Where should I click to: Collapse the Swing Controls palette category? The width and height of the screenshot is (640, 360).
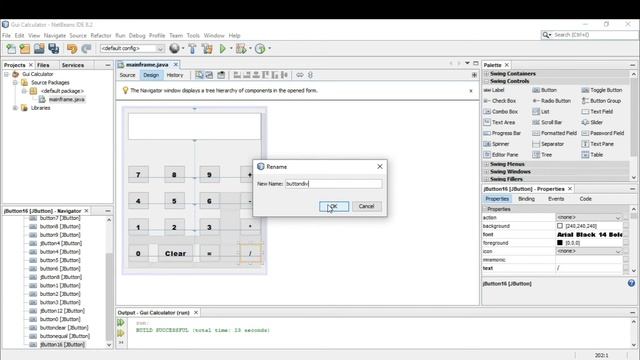(486, 81)
